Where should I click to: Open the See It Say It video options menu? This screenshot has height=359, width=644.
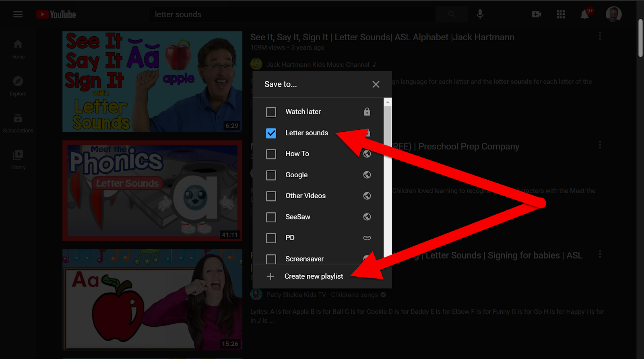coord(600,36)
